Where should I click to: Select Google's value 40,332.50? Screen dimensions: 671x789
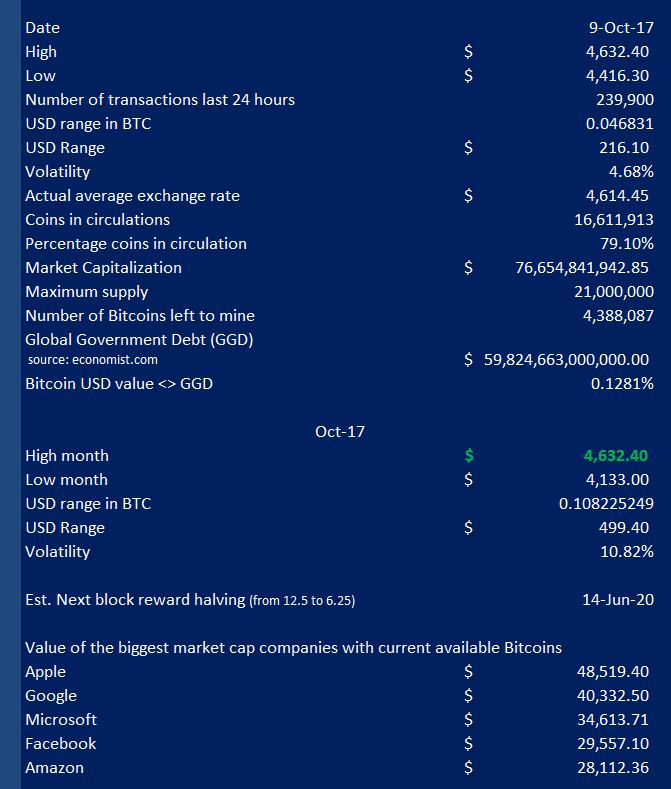[x=614, y=696]
